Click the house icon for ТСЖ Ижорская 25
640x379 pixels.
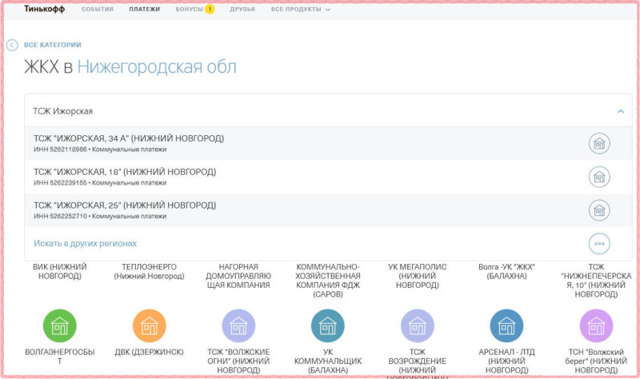coord(599,211)
